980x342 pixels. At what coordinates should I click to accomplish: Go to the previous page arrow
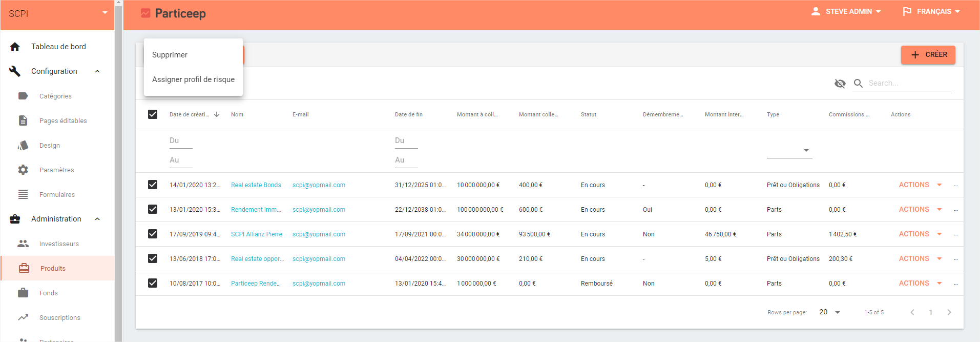(912, 312)
